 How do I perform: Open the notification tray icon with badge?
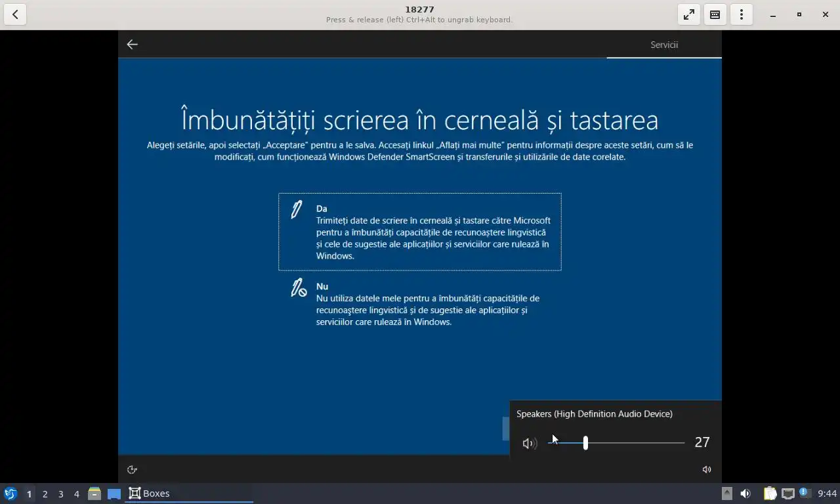[805, 493]
